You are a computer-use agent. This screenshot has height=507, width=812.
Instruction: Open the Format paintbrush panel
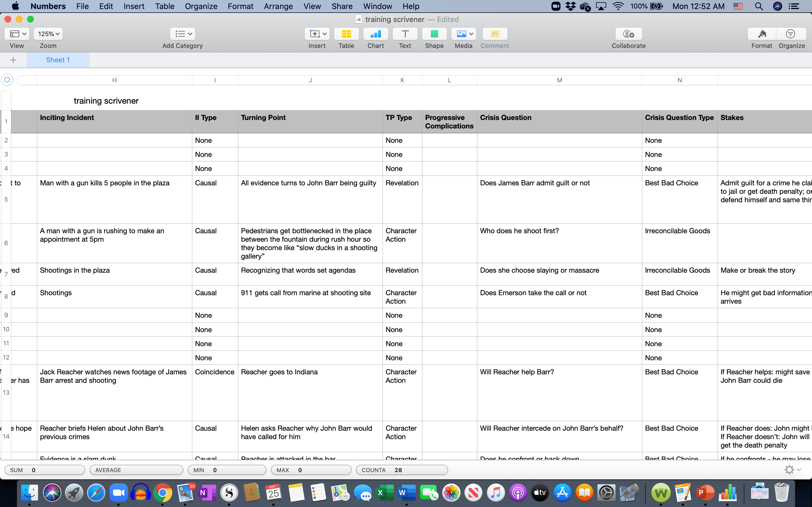761,34
